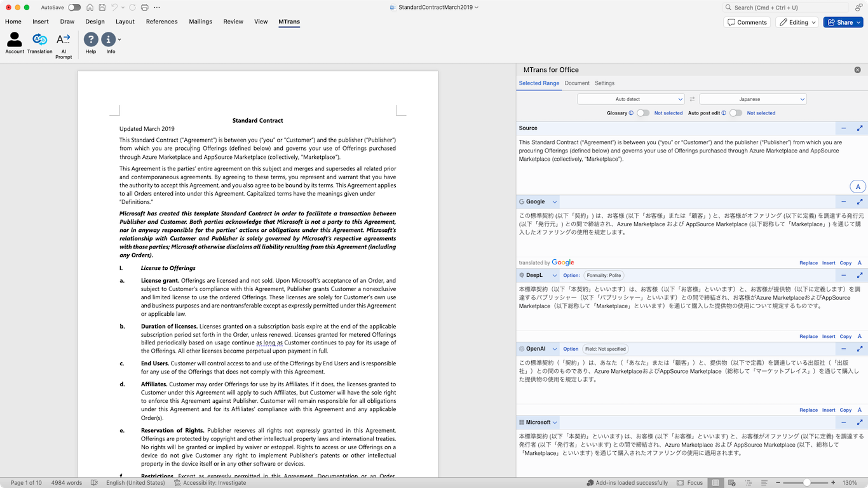Click the Undo arrow in the title bar
This screenshot has width=868, height=488.
click(x=115, y=8)
